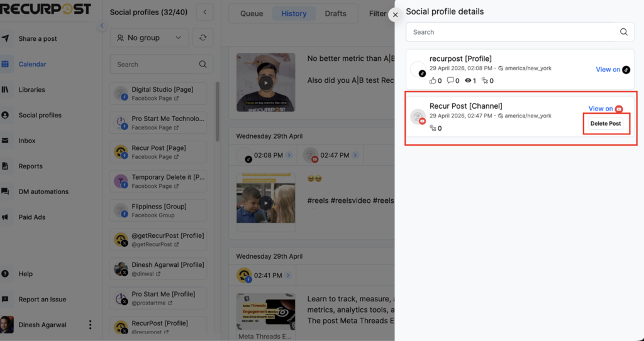The width and height of the screenshot is (644, 341).
Task: Open the Inbox section
Action: point(26,140)
